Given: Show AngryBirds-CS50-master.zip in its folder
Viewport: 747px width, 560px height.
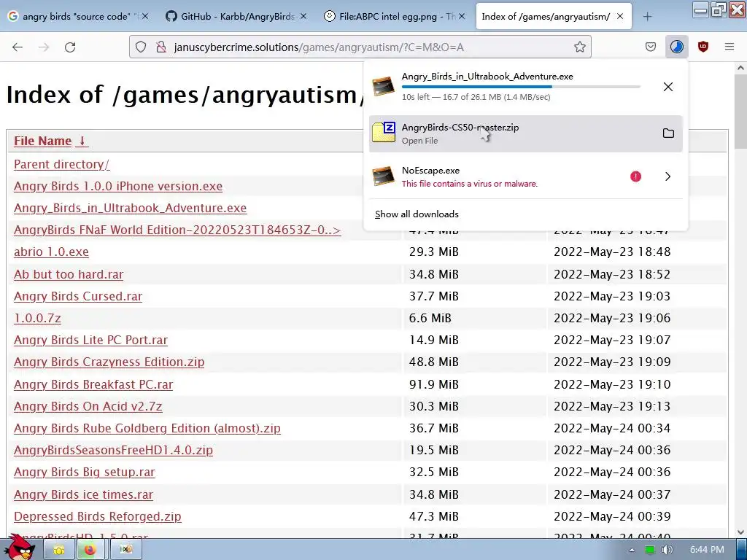Looking at the screenshot, I should pyautogui.click(x=668, y=133).
